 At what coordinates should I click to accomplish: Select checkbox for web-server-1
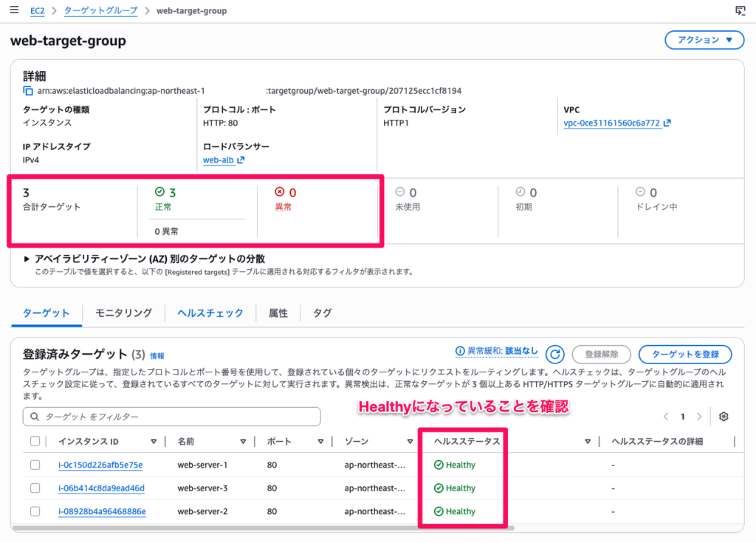[35, 465]
